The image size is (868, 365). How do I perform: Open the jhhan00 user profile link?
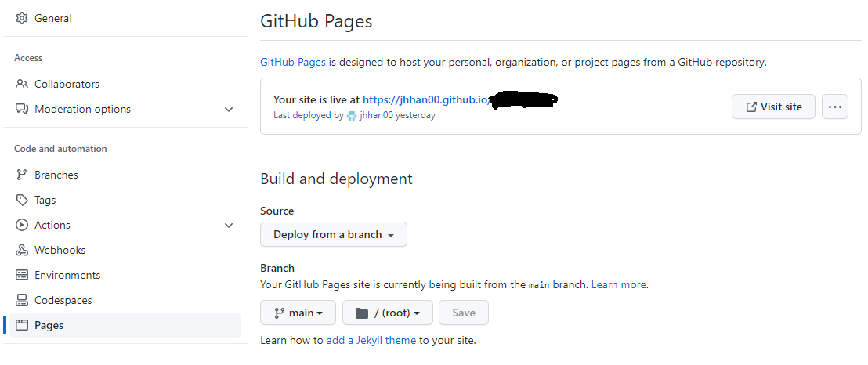point(376,116)
